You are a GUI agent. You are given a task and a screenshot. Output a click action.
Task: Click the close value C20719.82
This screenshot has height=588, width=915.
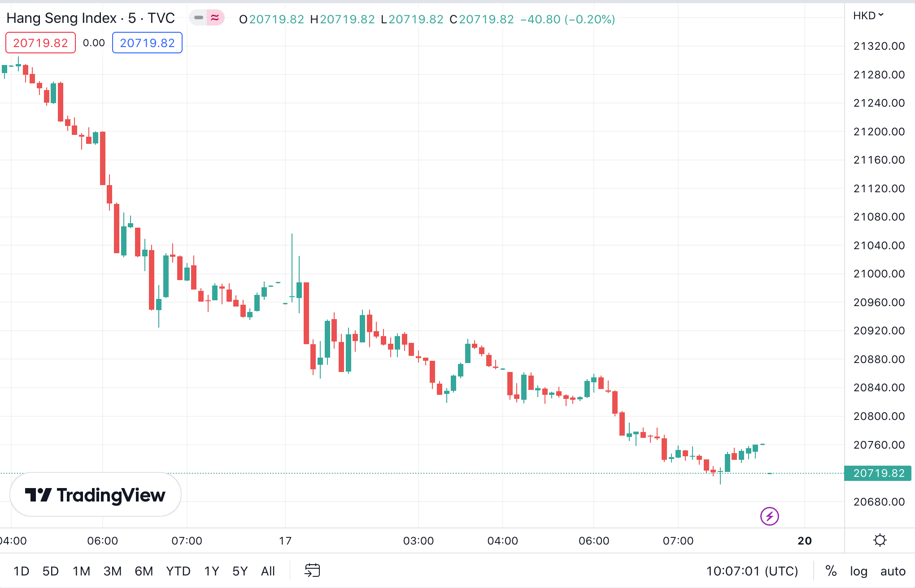click(482, 19)
